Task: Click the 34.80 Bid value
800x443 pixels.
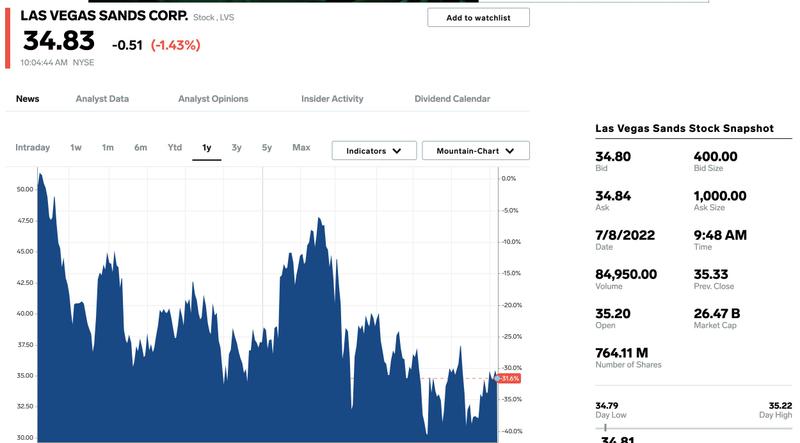Action: [x=613, y=157]
